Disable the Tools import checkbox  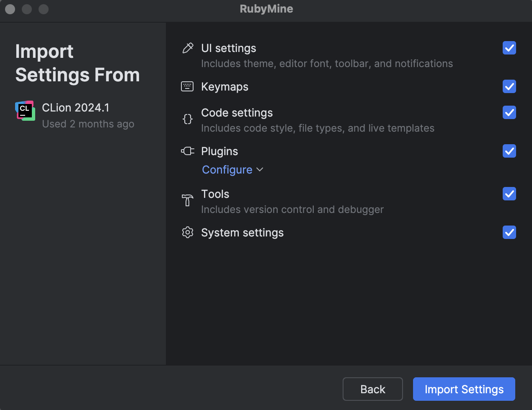click(509, 194)
